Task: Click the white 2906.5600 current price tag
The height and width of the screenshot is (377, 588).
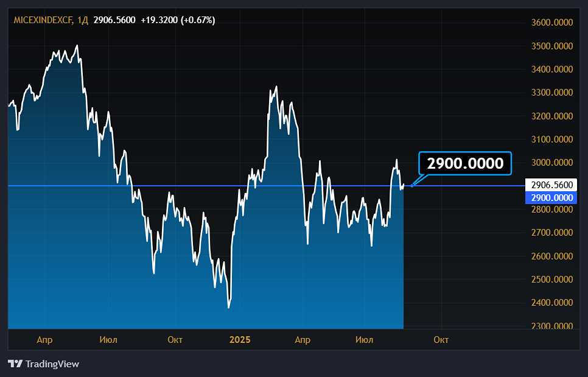Action: pos(552,185)
